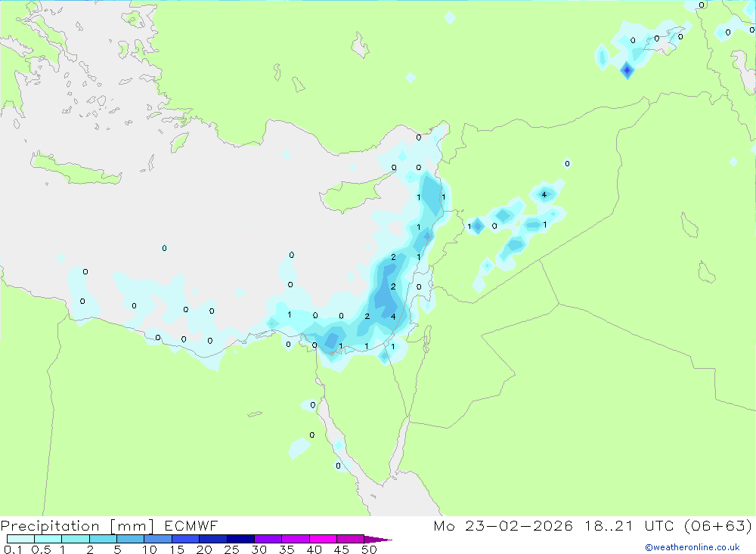Click the legend tick label '50'

tap(369, 549)
